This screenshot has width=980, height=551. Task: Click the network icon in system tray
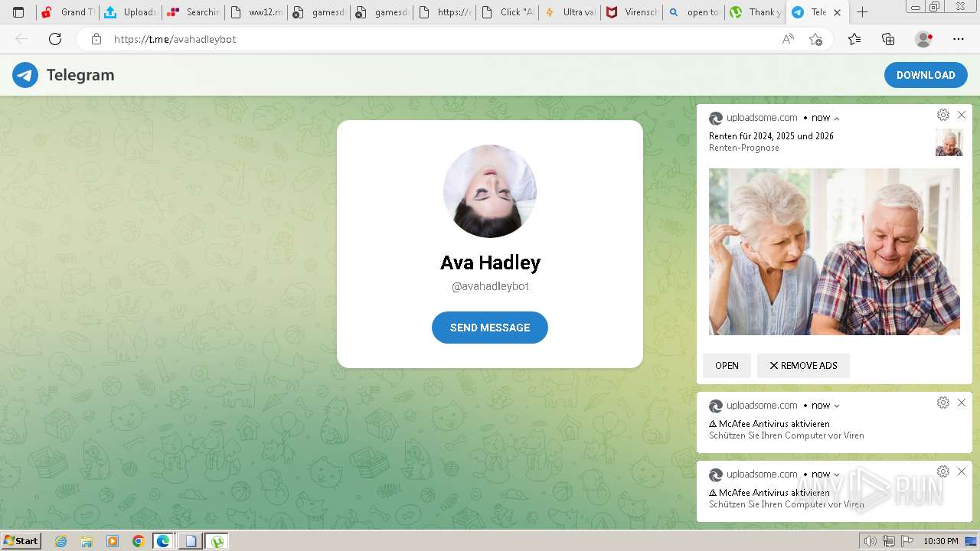coord(889,541)
